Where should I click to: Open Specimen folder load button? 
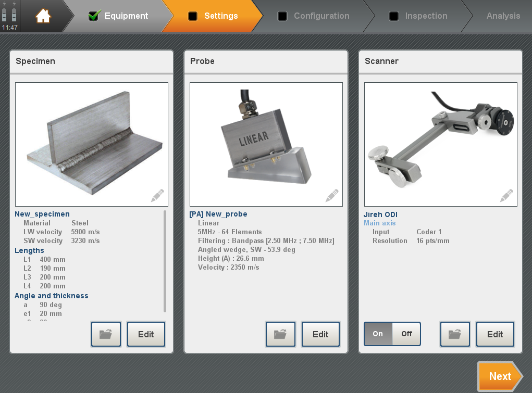106,334
